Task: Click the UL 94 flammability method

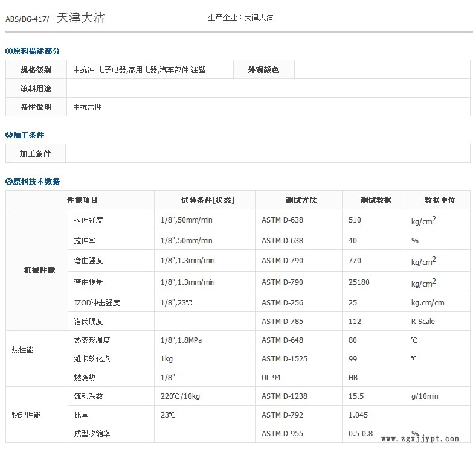Action: (x=271, y=378)
